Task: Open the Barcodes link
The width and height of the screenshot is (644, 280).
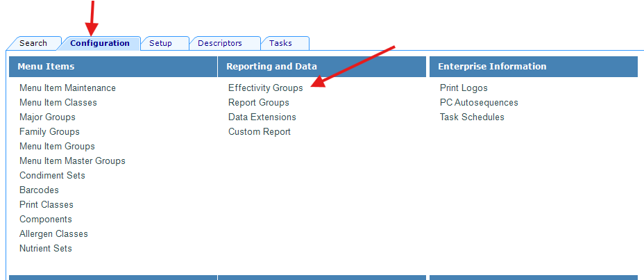Action: (39, 190)
